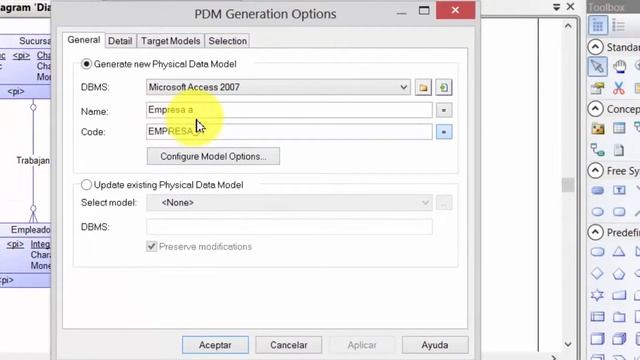Select the predefined Folder symbol
The height and width of the screenshot is (360, 640).
(x=619, y=316)
